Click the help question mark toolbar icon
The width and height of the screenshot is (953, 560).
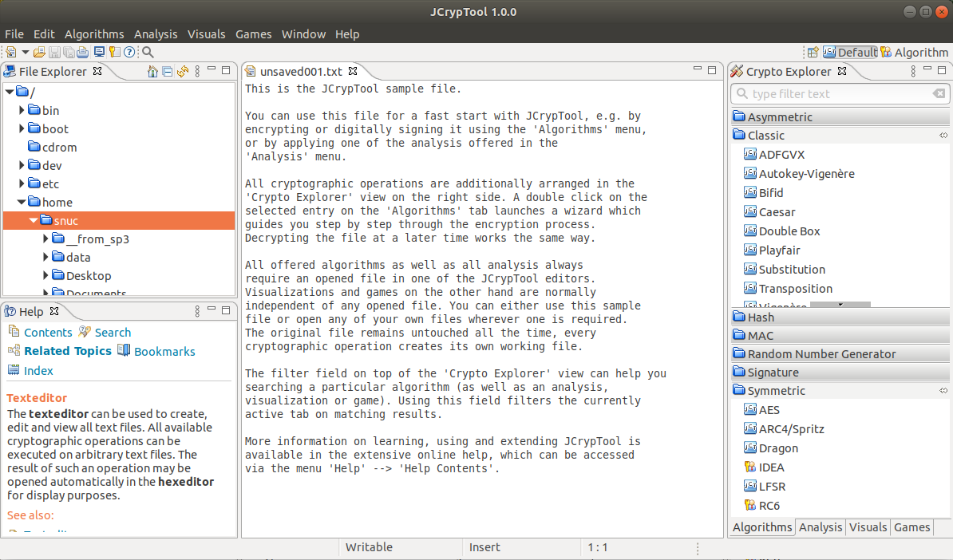(x=129, y=52)
